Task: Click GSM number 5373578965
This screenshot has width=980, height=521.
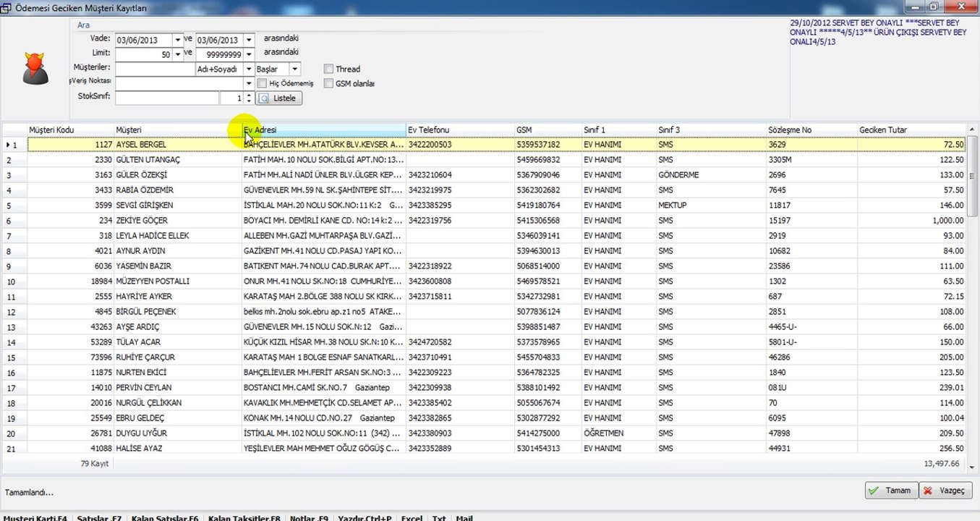Action: tap(538, 342)
